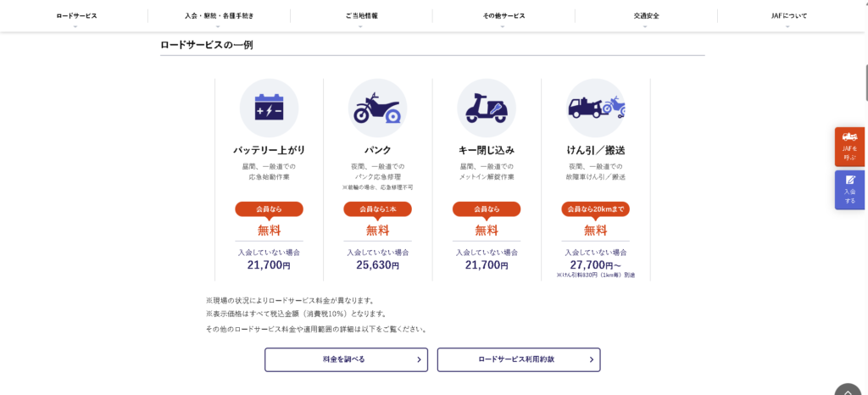This screenshot has height=395, width=868.
Task: Open the 交通安全 menu
Action: [x=646, y=18]
